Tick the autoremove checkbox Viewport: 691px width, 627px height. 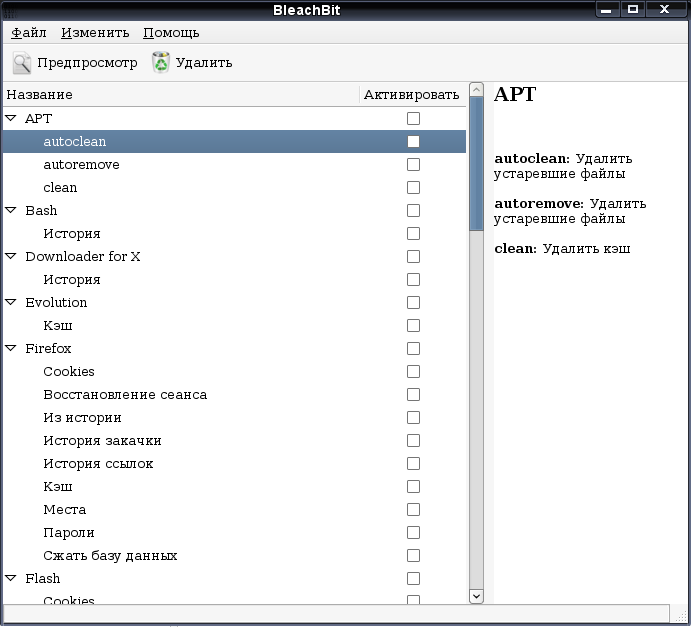[413, 164]
